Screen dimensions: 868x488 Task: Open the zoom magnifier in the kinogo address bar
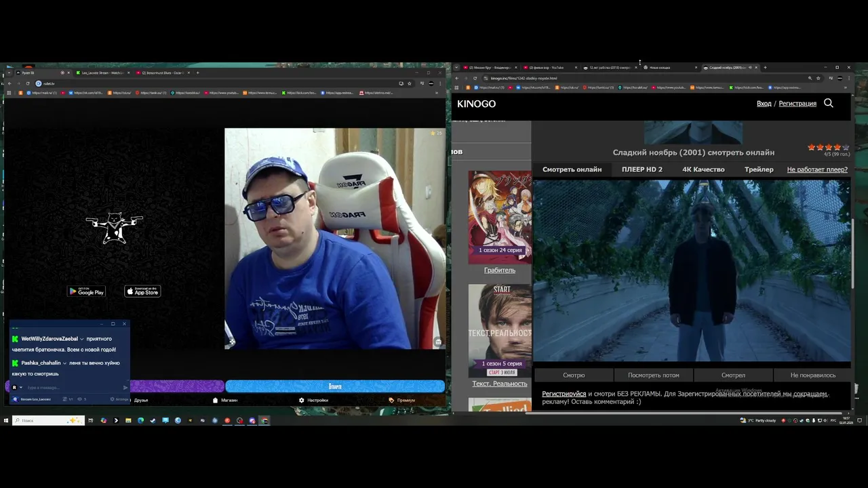pos(810,78)
